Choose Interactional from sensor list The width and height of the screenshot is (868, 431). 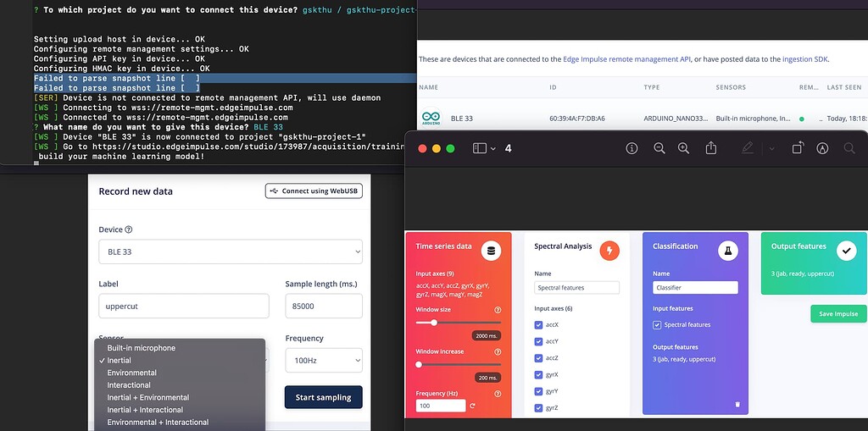click(180, 385)
